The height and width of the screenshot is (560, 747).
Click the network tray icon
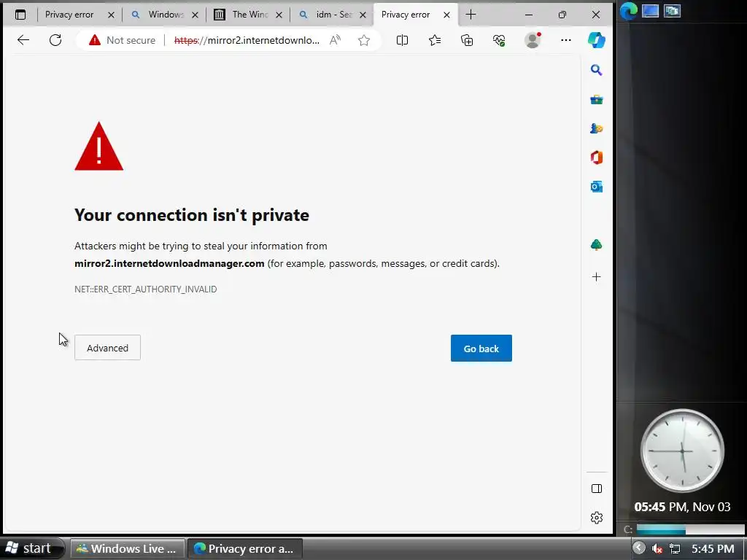click(675, 548)
